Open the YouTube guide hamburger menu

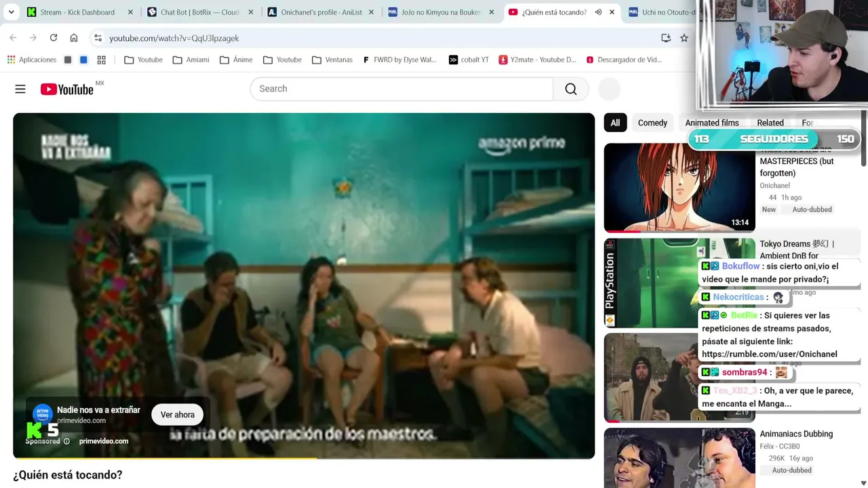(x=20, y=89)
